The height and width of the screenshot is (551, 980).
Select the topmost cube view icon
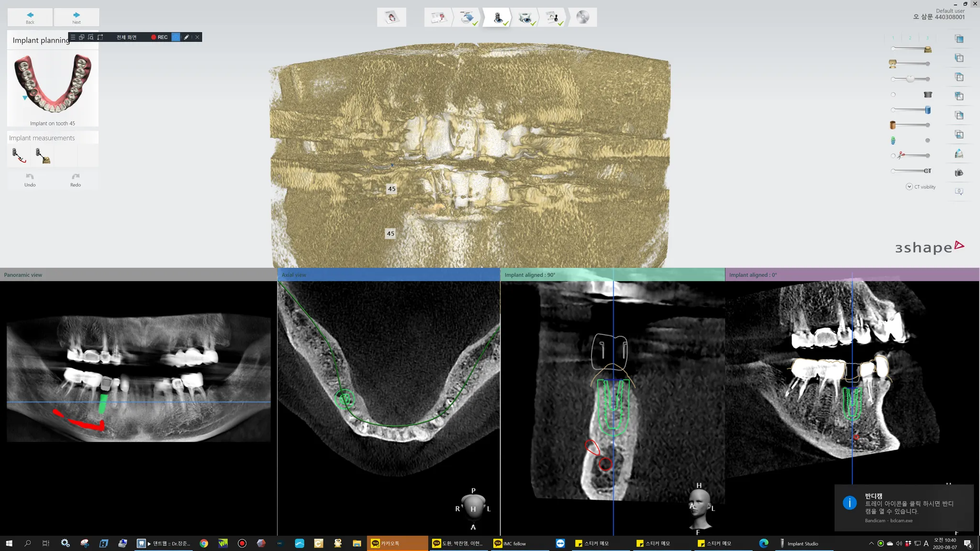point(959,39)
